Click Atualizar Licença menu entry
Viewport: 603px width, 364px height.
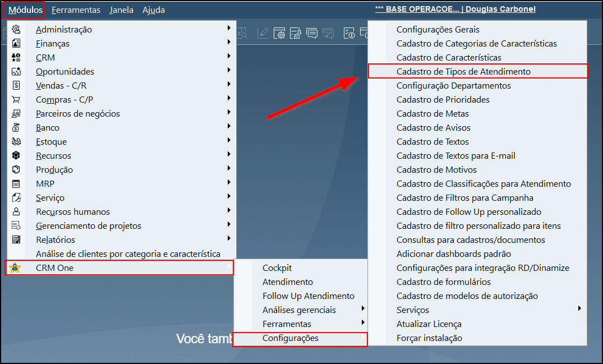(x=429, y=324)
